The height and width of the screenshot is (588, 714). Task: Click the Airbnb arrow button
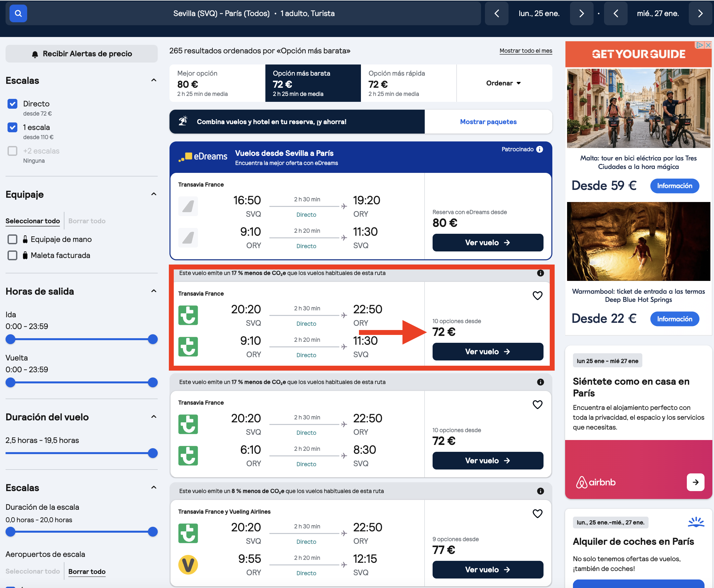tap(695, 482)
